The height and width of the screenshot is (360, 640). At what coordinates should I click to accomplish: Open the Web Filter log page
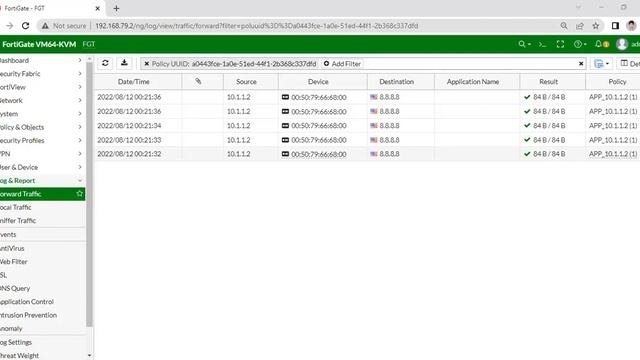click(42, 262)
